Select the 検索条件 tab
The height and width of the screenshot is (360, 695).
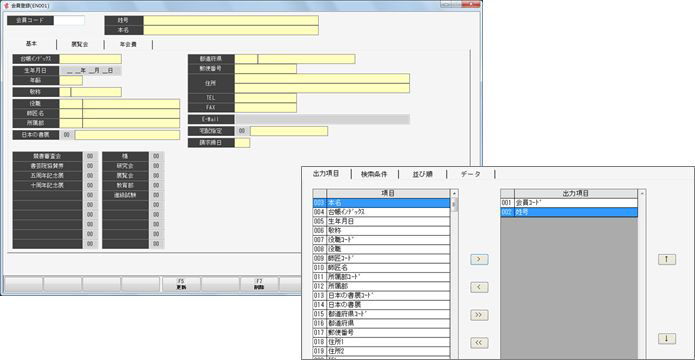point(374,174)
